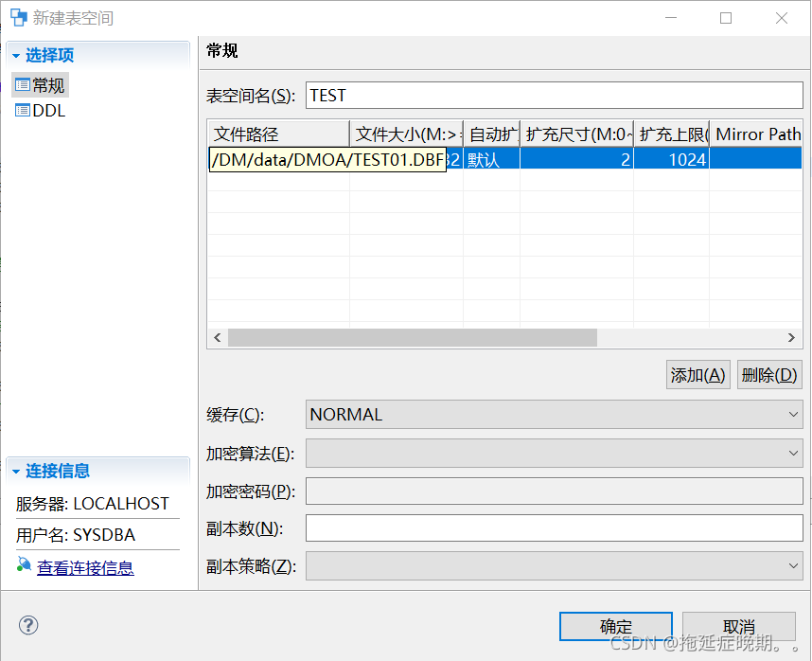Open the 缓存 NORMAL dropdown
Image resolution: width=812 pixels, height=661 pixels.
point(554,415)
